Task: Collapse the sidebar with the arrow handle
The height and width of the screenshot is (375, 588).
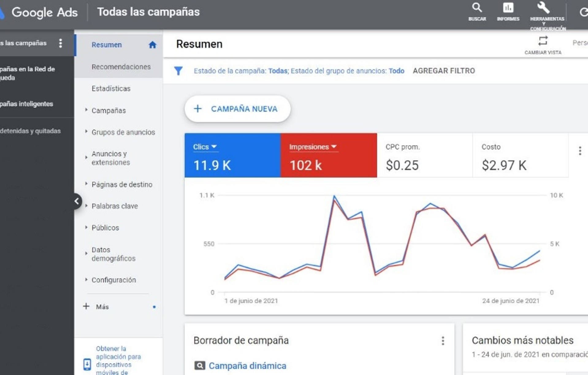Action: point(76,201)
